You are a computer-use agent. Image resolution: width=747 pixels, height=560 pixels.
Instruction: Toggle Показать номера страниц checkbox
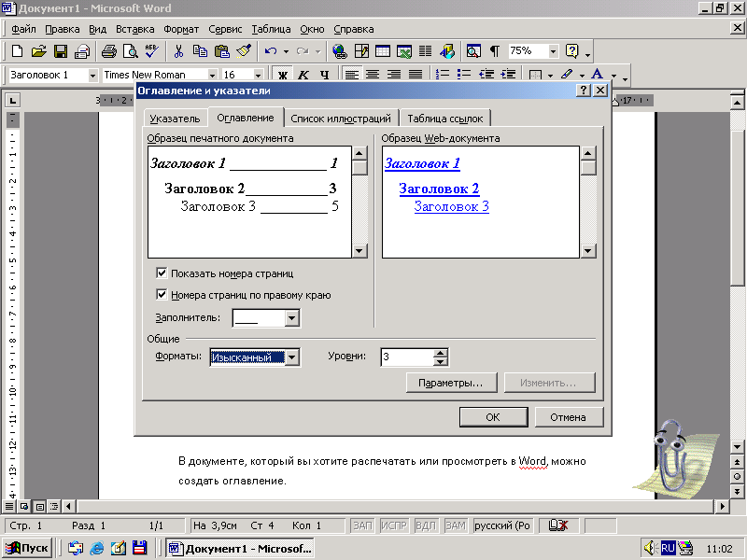tap(162, 273)
